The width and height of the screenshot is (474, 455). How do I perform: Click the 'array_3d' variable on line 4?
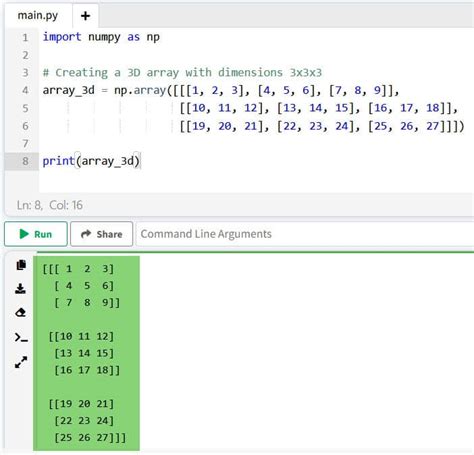tap(69, 90)
